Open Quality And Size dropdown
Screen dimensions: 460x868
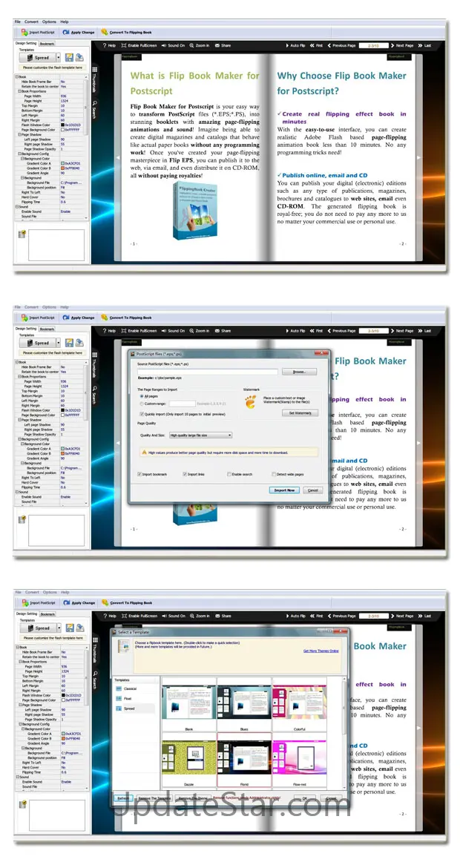200,435
